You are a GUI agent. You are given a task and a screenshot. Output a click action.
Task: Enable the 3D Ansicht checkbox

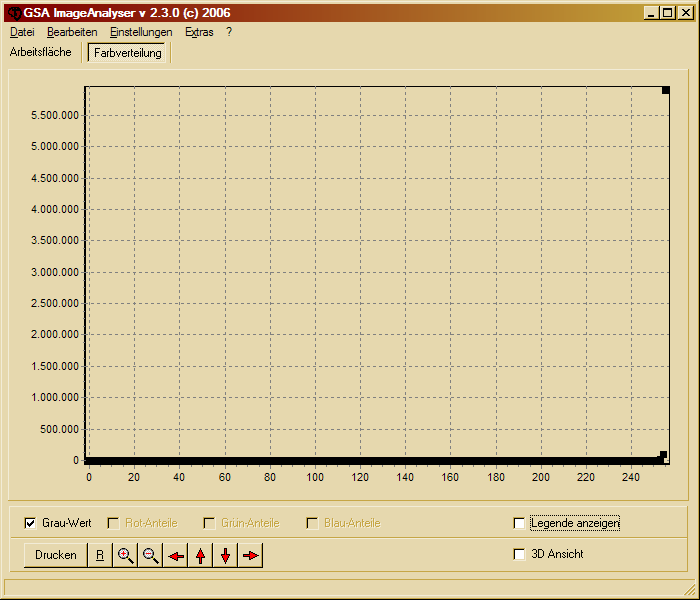click(x=518, y=554)
